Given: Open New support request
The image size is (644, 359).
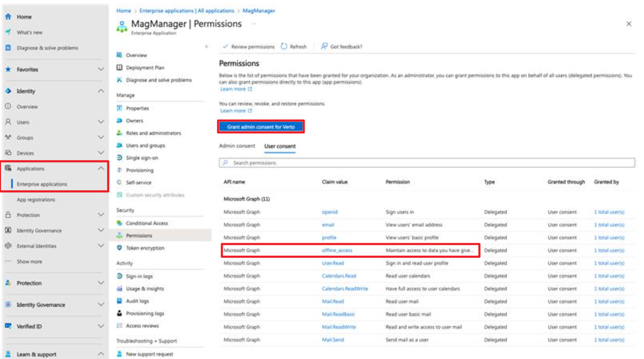Looking at the screenshot, I should coord(149,354).
